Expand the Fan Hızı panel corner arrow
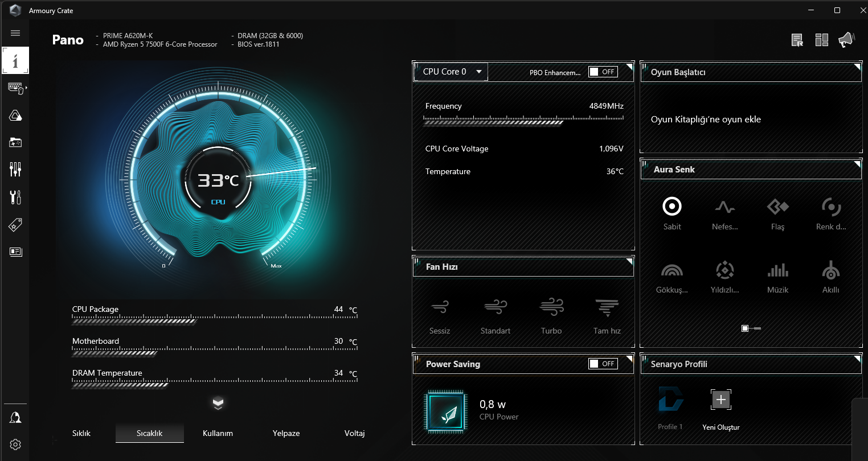868x461 pixels. click(629, 261)
